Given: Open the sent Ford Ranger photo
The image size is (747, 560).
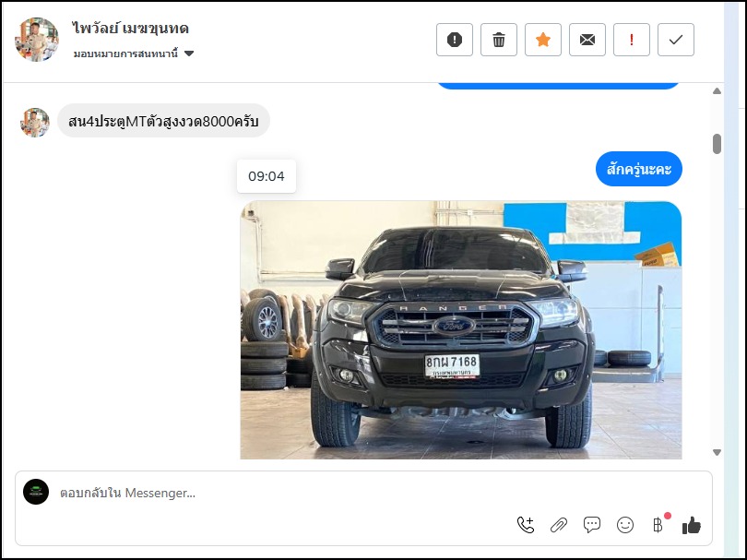Looking at the screenshot, I should click(461, 329).
